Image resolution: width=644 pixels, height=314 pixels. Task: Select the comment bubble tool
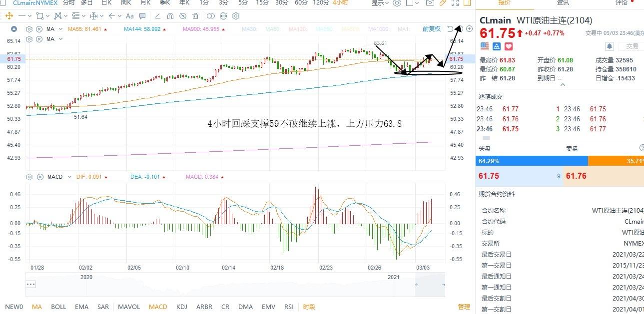click(142, 15)
